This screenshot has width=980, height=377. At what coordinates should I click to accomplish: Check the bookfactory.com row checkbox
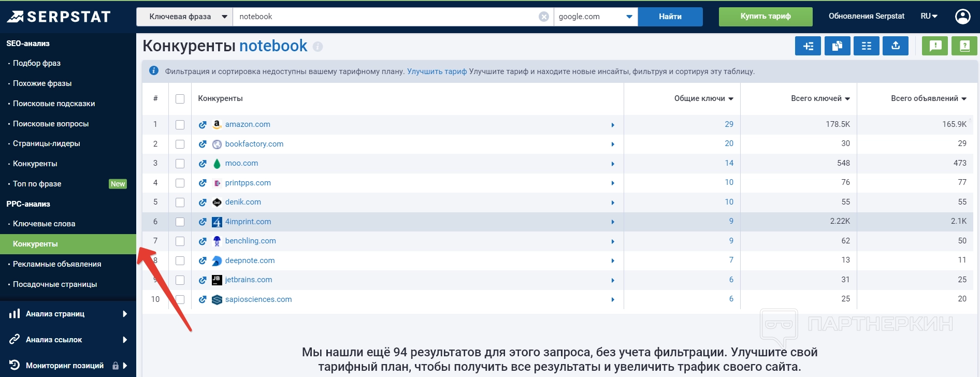tap(180, 144)
